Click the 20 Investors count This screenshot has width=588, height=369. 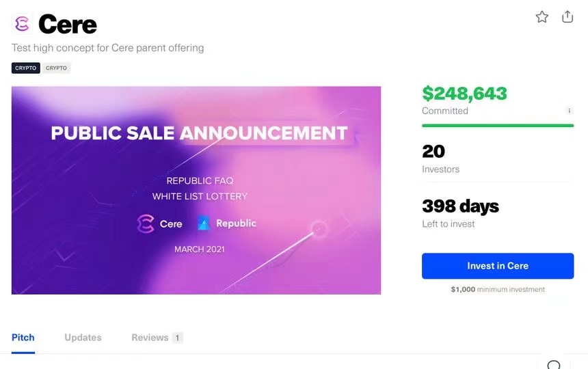pos(433,151)
